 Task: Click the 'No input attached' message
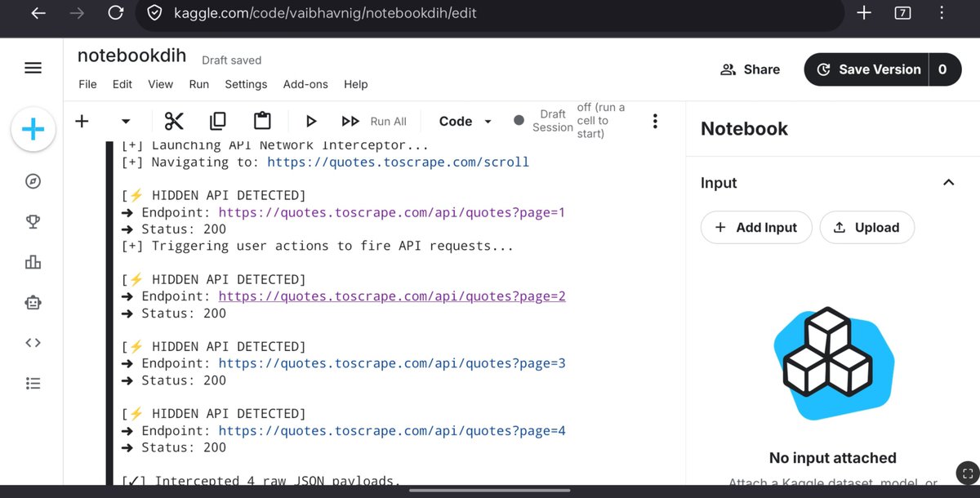[x=833, y=458]
